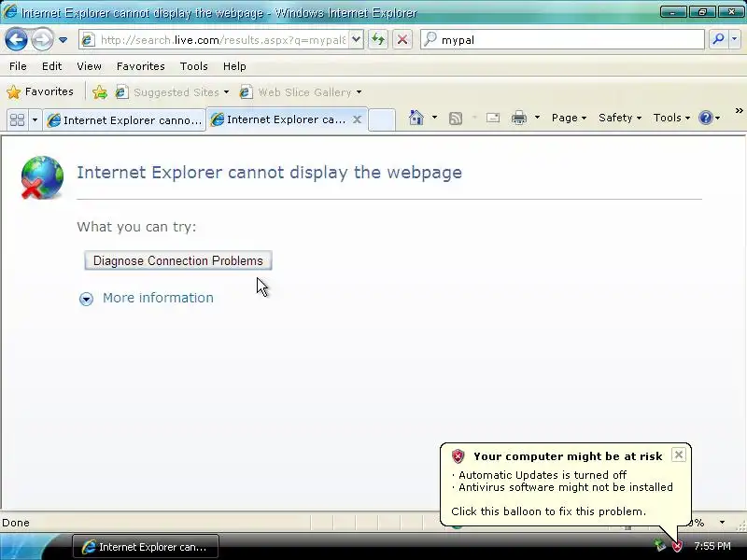
Task: Open the command bar Tools dropdown
Action: tap(671, 118)
